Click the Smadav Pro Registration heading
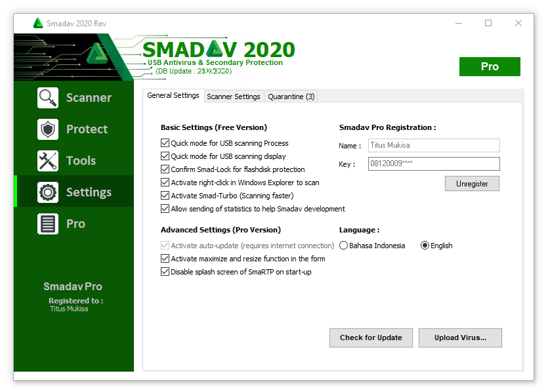 pos(388,127)
